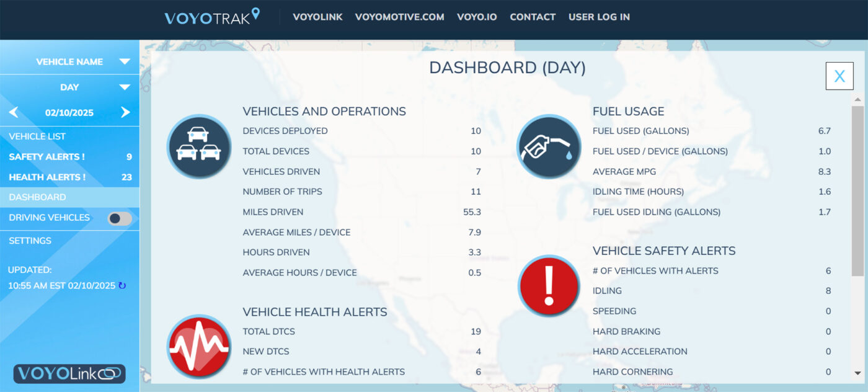Advance to next date with right arrow
Viewport: 868px width, 392px height.
click(x=125, y=112)
